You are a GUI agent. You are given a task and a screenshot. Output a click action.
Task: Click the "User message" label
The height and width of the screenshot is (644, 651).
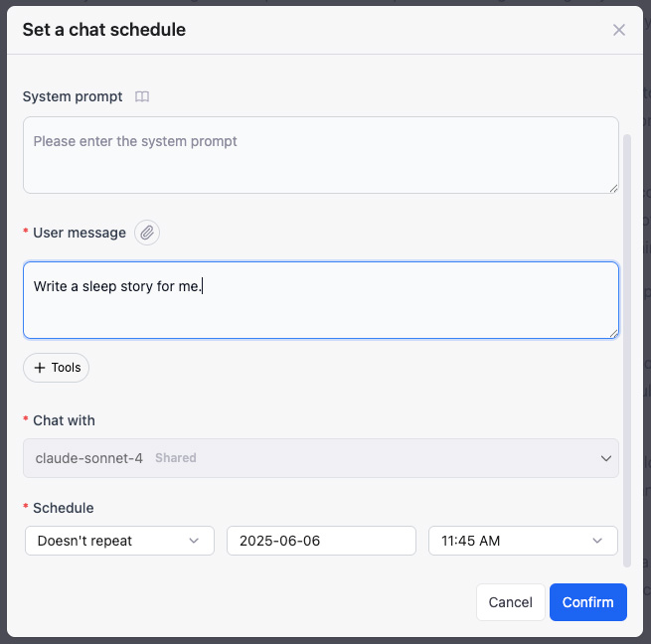(x=80, y=233)
